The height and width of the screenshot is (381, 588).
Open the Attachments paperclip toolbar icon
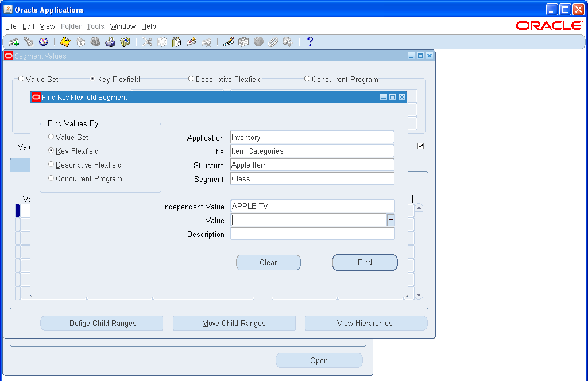(x=273, y=41)
